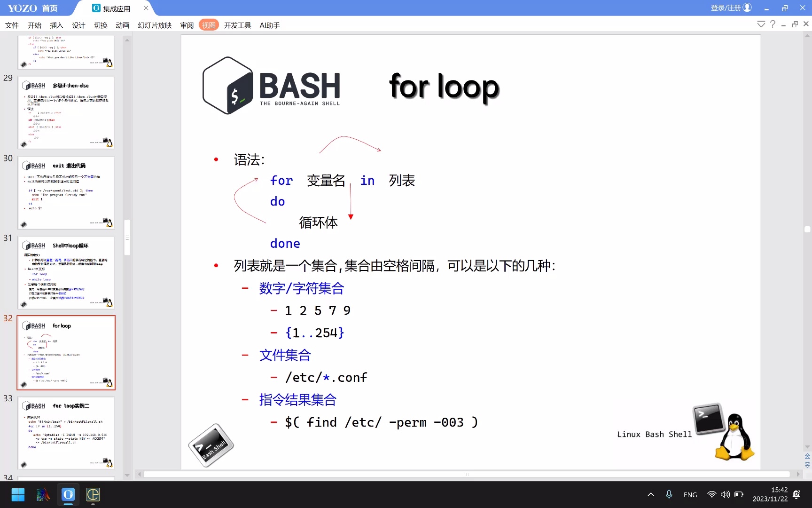Toggle focus assist via the bell icon

pos(797,494)
